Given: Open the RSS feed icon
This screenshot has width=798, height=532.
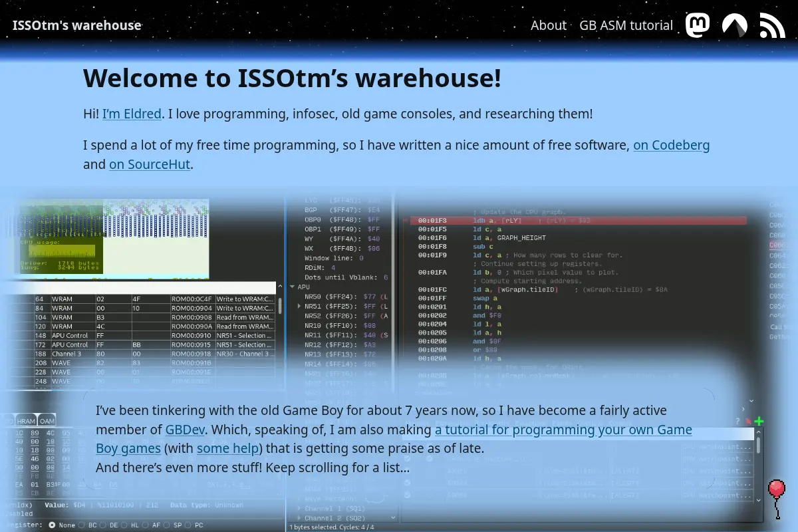Looking at the screenshot, I should coord(772,25).
